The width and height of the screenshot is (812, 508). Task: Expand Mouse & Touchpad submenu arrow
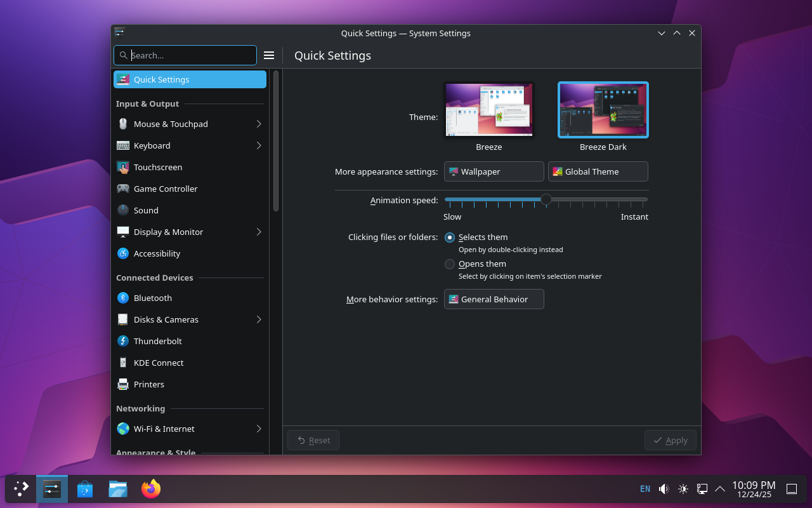[x=259, y=124]
